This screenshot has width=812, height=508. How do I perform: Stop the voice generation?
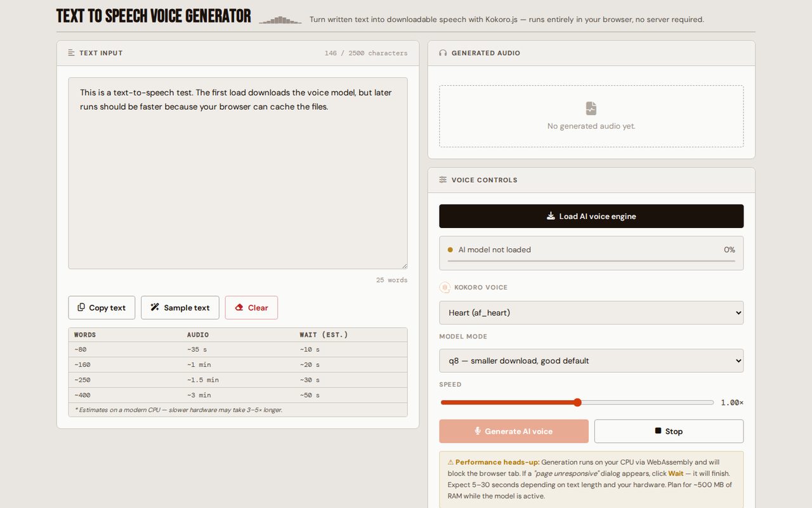click(x=669, y=431)
